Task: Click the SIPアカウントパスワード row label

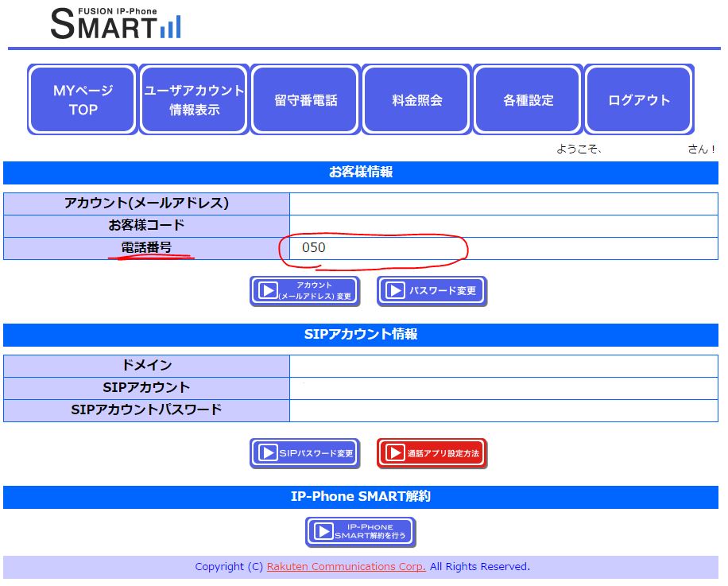Action: point(146,410)
